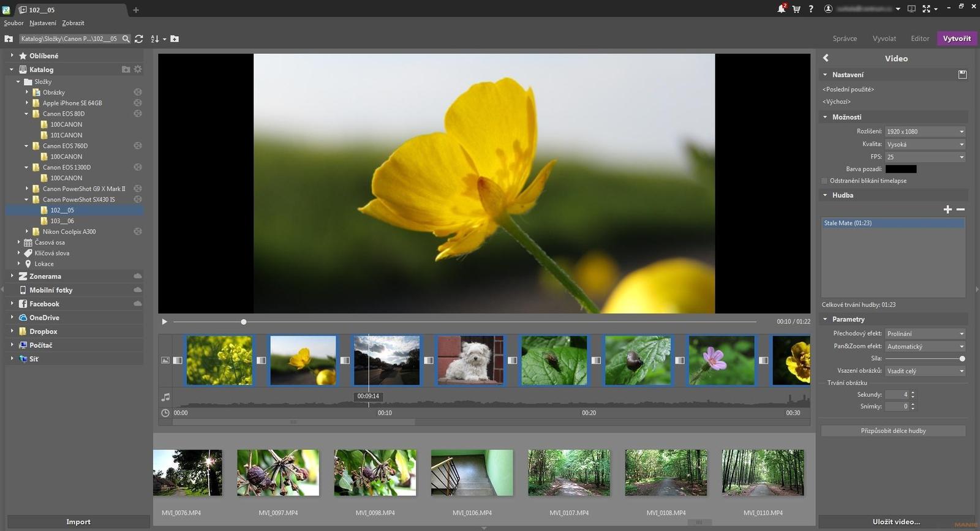Click the music note track icon
Viewport: 980px width, 531px height.
point(165,397)
